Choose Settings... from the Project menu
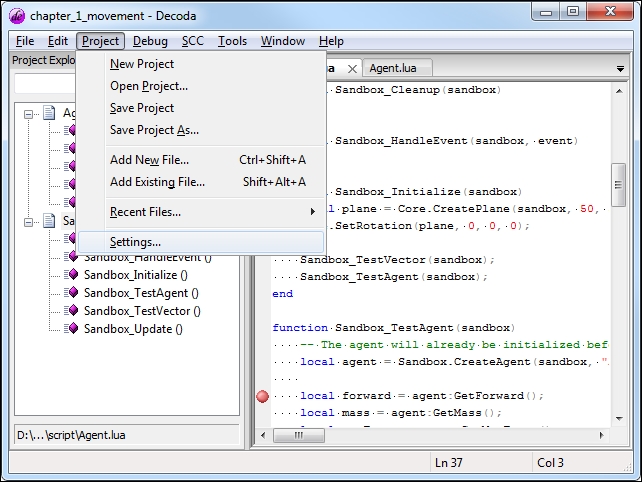642x482 pixels. coord(135,242)
